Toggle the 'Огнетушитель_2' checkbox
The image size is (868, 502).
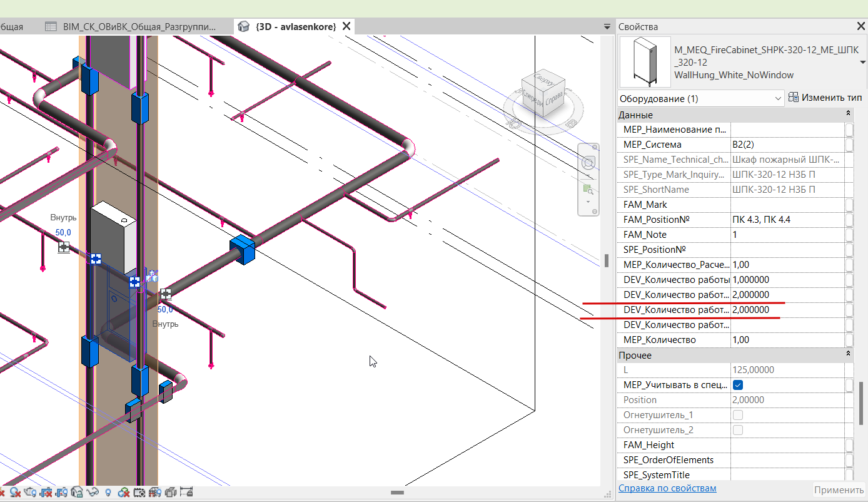(x=738, y=430)
